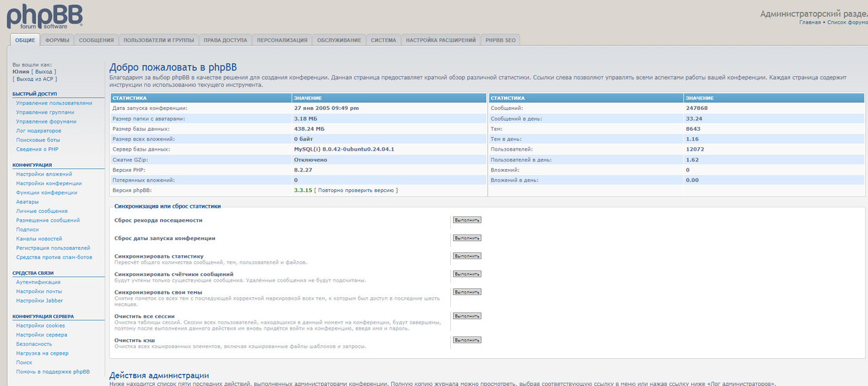Open Поисковые боты link

pyautogui.click(x=38, y=140)
